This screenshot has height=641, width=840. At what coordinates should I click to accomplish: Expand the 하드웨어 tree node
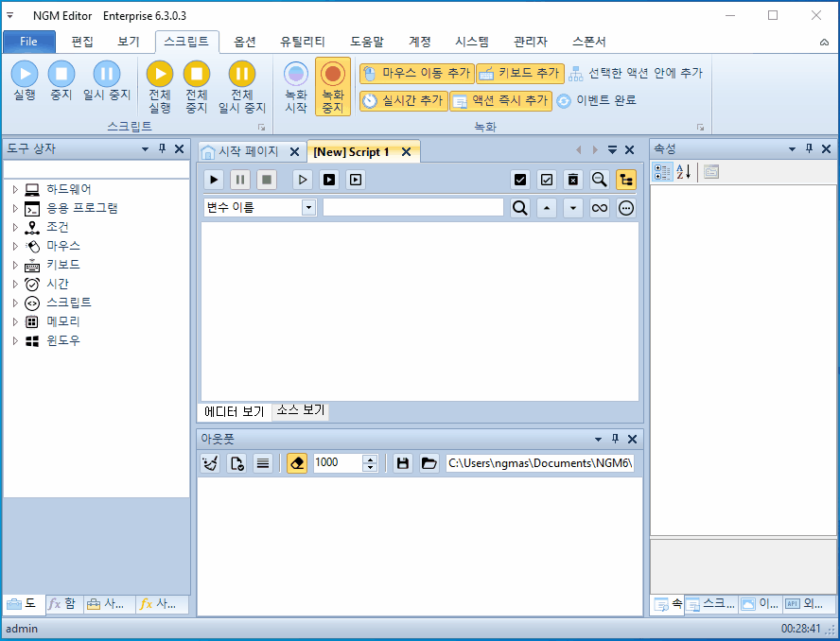15,189
